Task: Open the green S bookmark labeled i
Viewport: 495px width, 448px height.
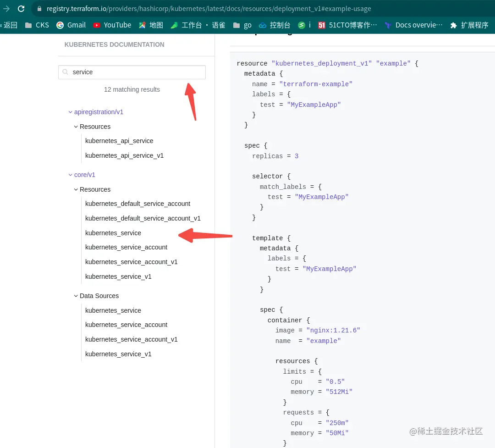Action: 304,25
